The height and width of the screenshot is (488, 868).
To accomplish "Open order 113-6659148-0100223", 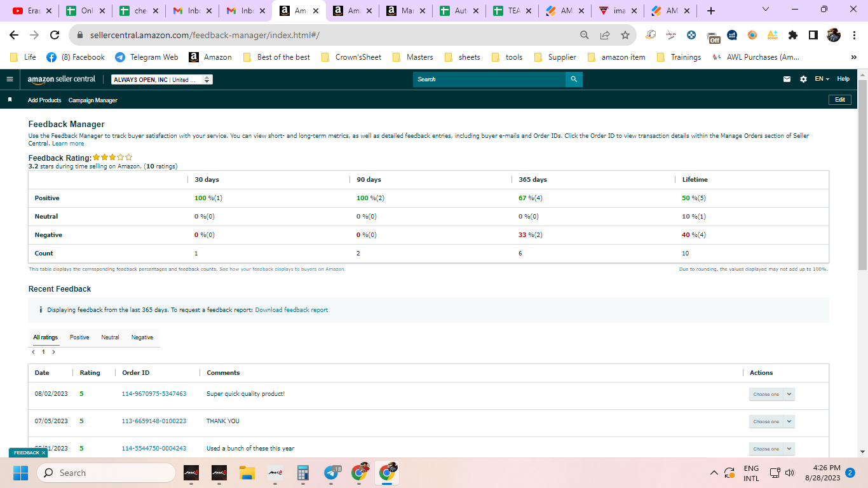I will 154,421.
